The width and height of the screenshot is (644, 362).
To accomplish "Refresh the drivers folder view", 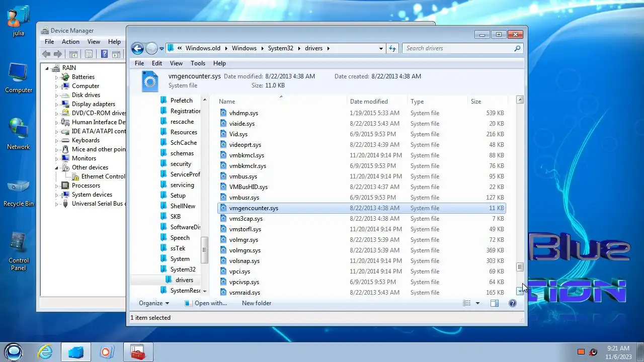I will (x=392, y=48).
